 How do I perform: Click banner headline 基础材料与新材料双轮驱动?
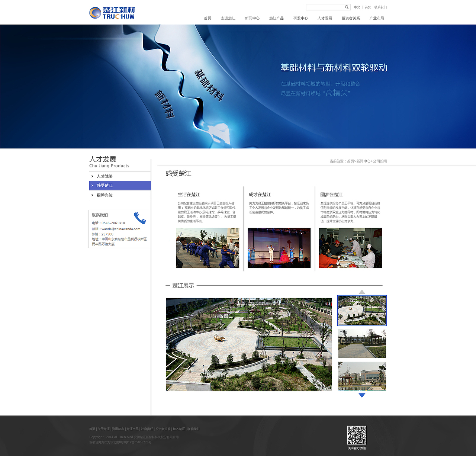pyautogui.click(x=334, y=68)
